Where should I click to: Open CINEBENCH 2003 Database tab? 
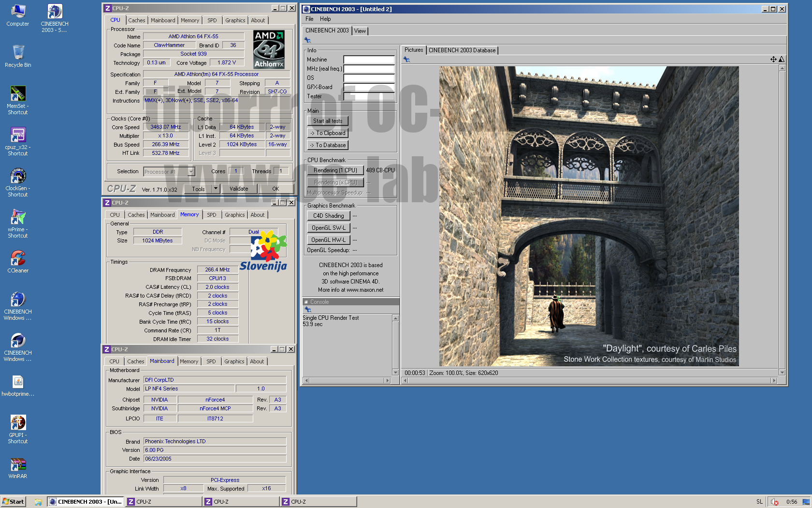(x=462, y=50)
